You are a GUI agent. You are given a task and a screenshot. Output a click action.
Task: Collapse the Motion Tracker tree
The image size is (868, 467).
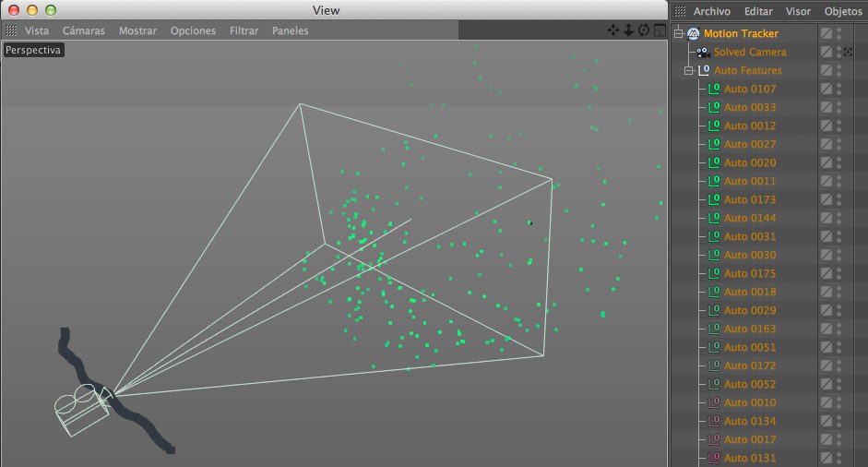(x=679, y=34)
